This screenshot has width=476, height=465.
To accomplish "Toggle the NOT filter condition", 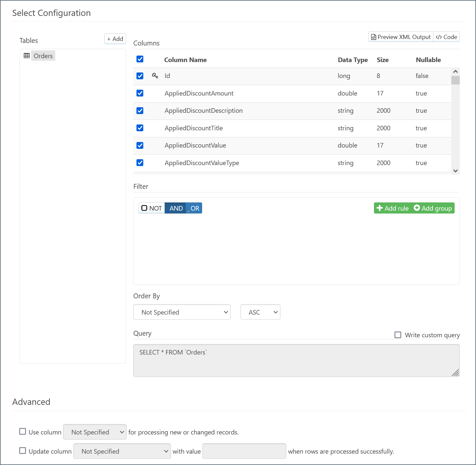I will pos(152,208).
